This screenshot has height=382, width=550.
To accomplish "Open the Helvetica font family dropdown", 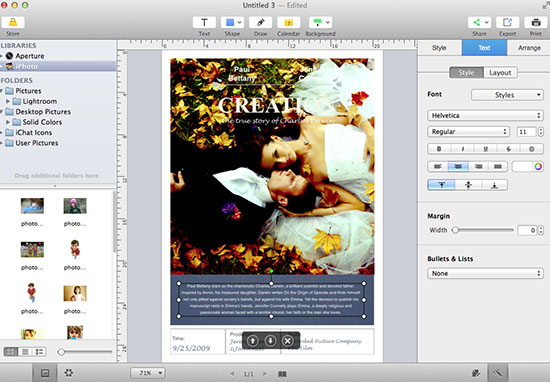I will [x=485, y=115].
